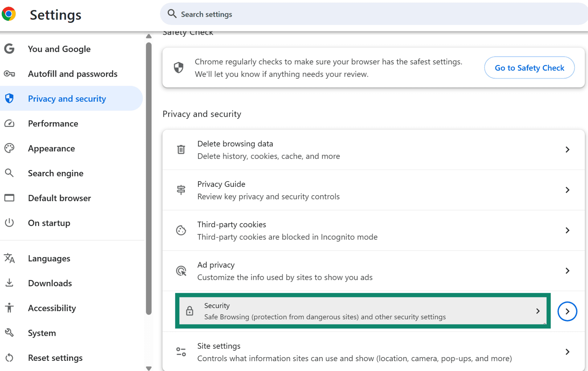Click the System wrench sidebar icon

click(9, 332)
